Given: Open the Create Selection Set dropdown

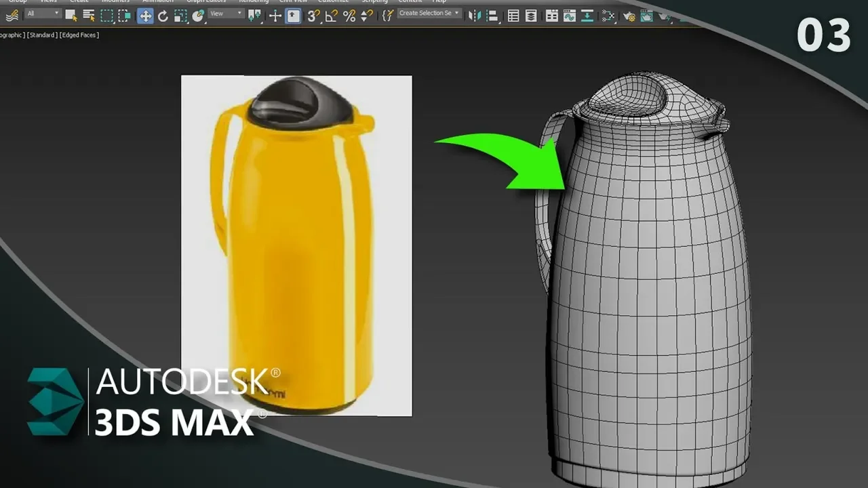Looking at the screenshot, I should pos(429,13).
